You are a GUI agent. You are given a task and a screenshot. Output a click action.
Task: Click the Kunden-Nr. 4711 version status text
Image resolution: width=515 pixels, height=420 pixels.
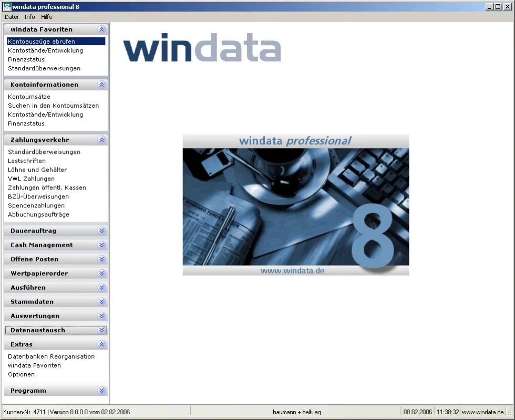[x=66, y=412]
